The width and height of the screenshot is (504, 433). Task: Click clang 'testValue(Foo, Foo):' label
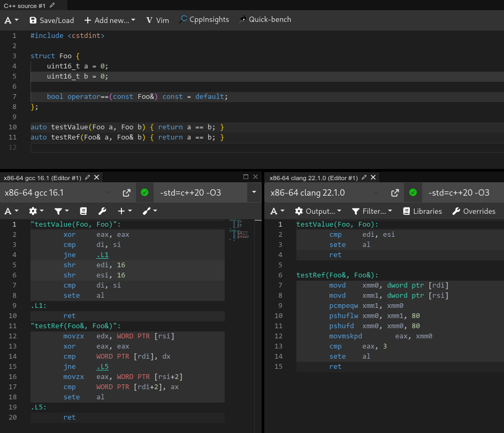click(337, 225)
